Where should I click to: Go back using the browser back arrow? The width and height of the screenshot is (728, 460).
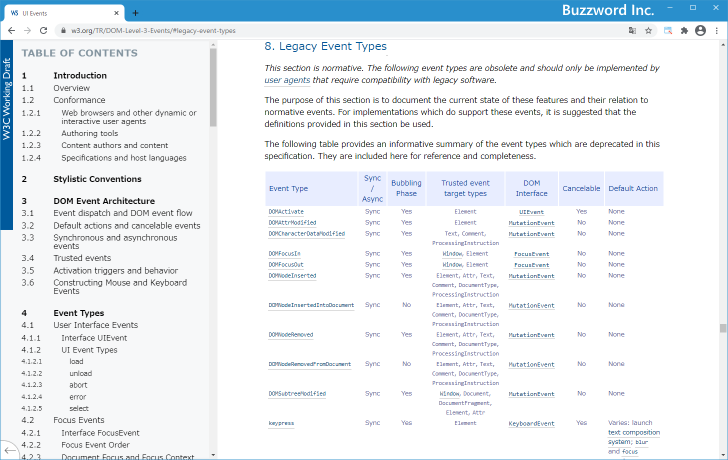pos(11,31)
